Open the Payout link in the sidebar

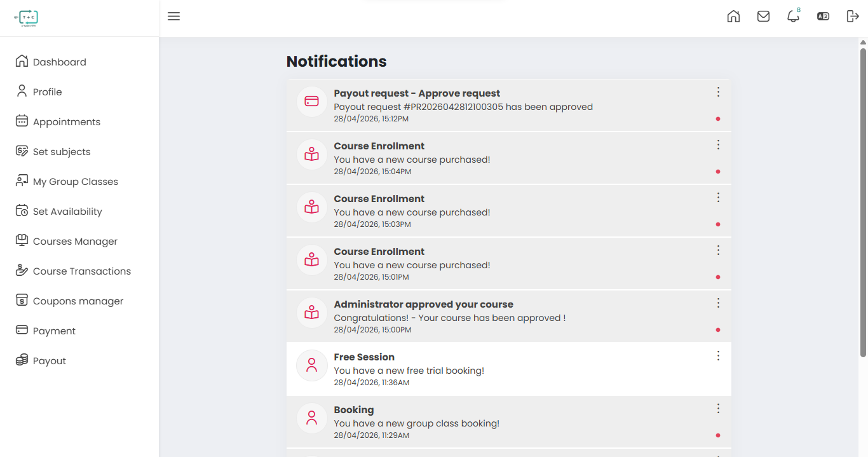point(50,360)
